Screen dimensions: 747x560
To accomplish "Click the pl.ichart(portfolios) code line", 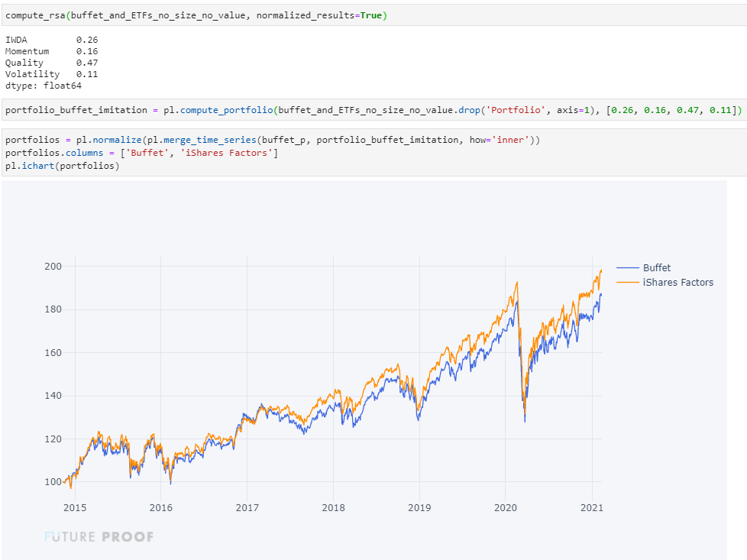I will [x=63, y=166].
